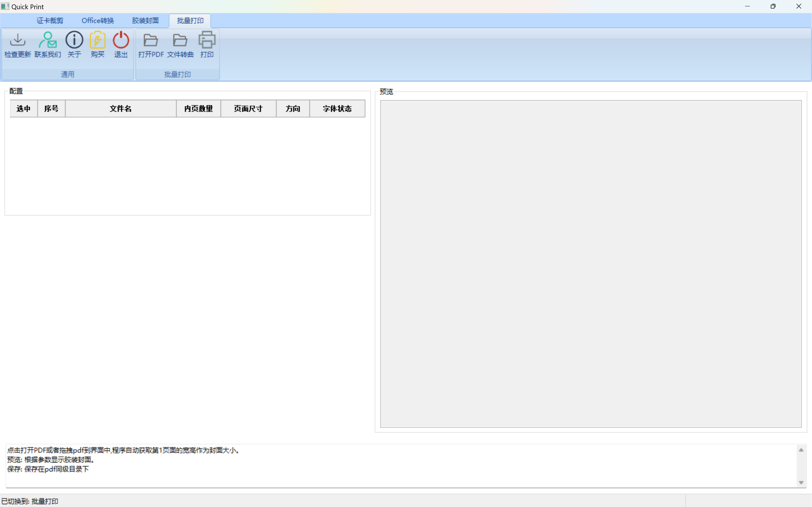This screenshot has height=507, width=812.
Task: Switch to the 证卡裁剪 tab
Action: 50,20
